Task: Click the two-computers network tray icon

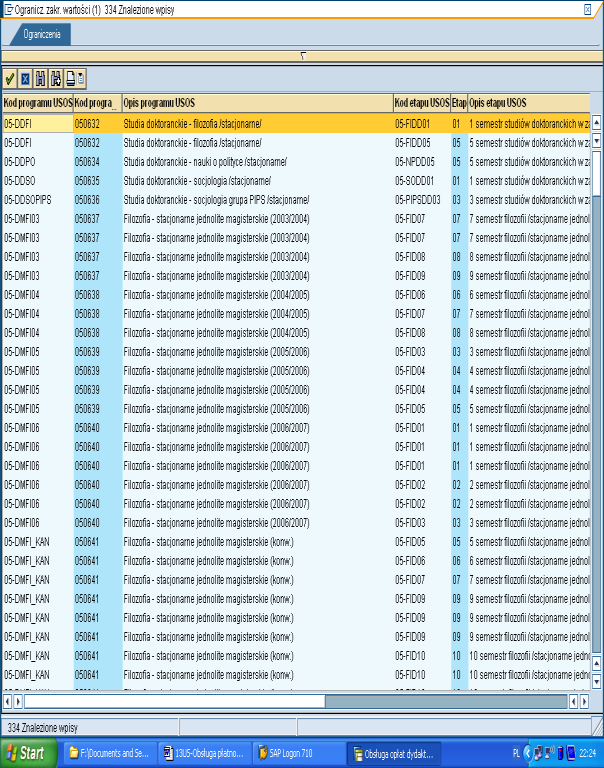Action: 538,753
